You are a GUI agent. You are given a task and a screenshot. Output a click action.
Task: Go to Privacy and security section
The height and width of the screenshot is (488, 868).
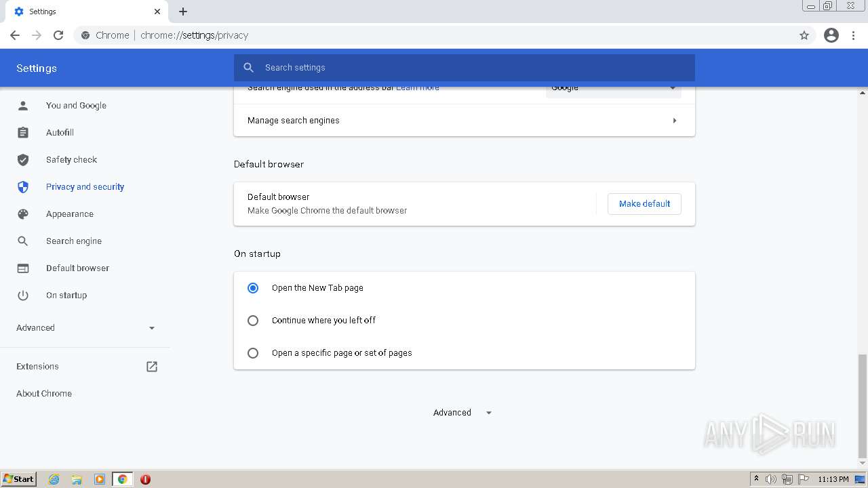click(85, 187)
